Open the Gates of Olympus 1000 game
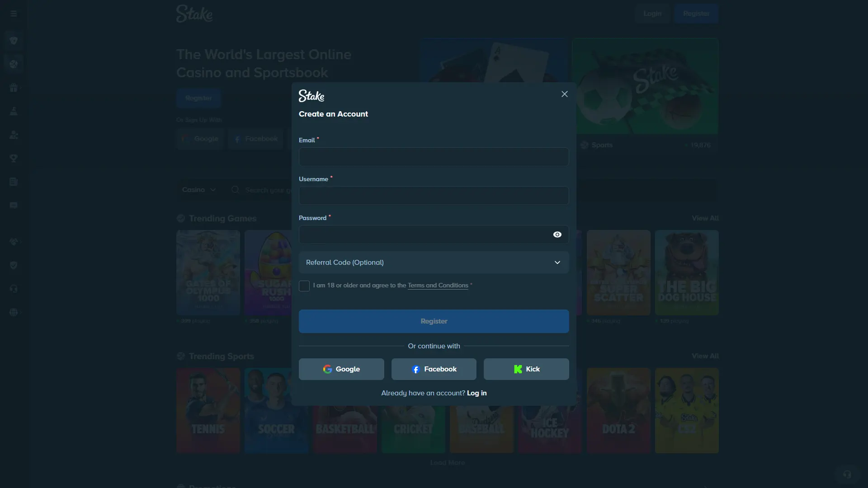This screenshot has height=488, width=868. coord(208,272)
